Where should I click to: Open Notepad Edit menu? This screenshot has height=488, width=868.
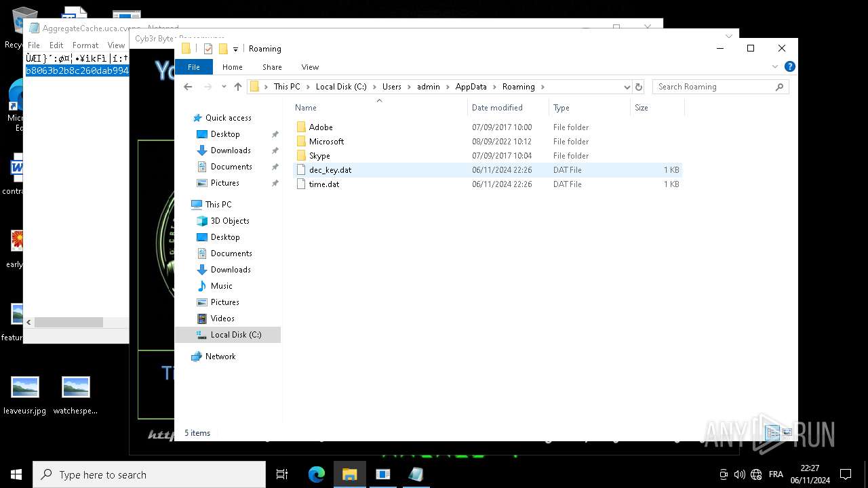pos(56,45)
